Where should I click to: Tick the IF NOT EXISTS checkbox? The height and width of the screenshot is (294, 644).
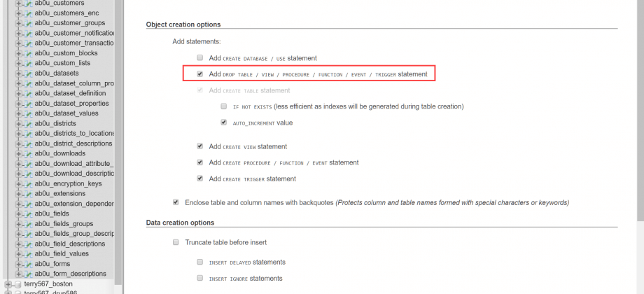coord(224,106)
